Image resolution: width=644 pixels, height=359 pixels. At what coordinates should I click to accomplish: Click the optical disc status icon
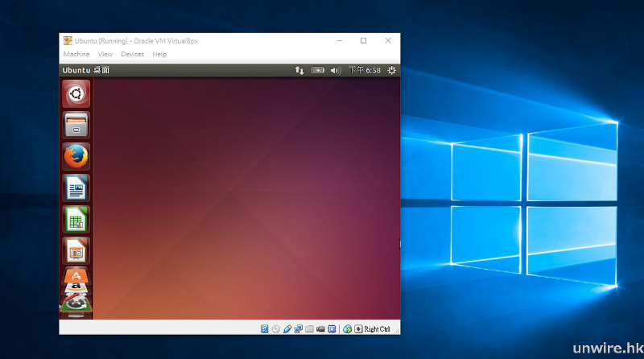[x=276, y=329]
